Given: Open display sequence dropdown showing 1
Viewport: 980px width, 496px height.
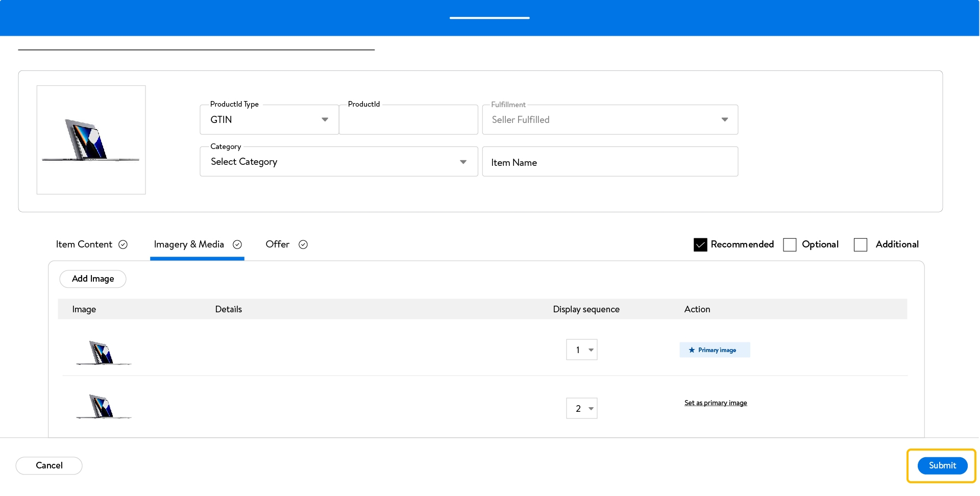Looking at the screenshot, I should click(582, 350).
